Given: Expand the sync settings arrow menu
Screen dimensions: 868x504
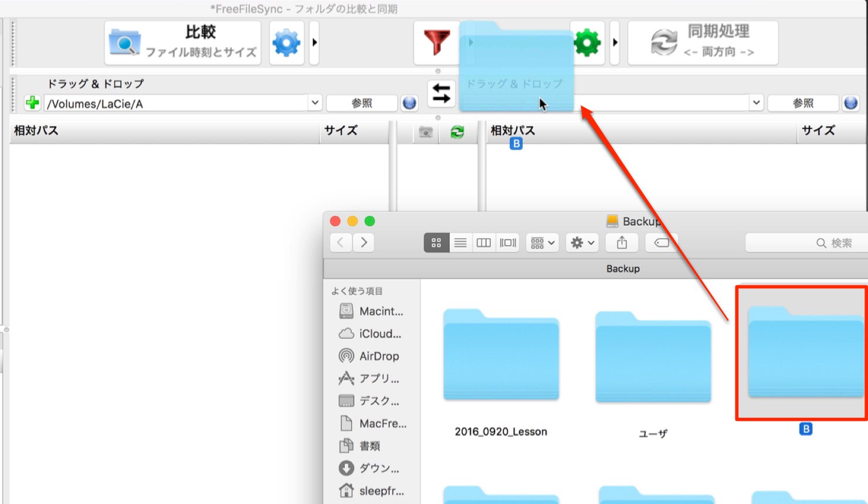Looking at the screenshot, I should pyautogui.click(x=615, y=43).
